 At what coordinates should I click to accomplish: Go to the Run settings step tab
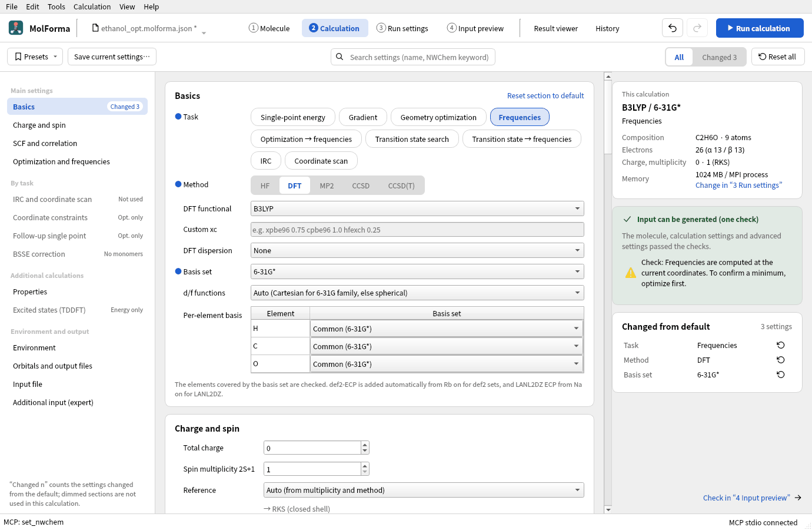402,28
